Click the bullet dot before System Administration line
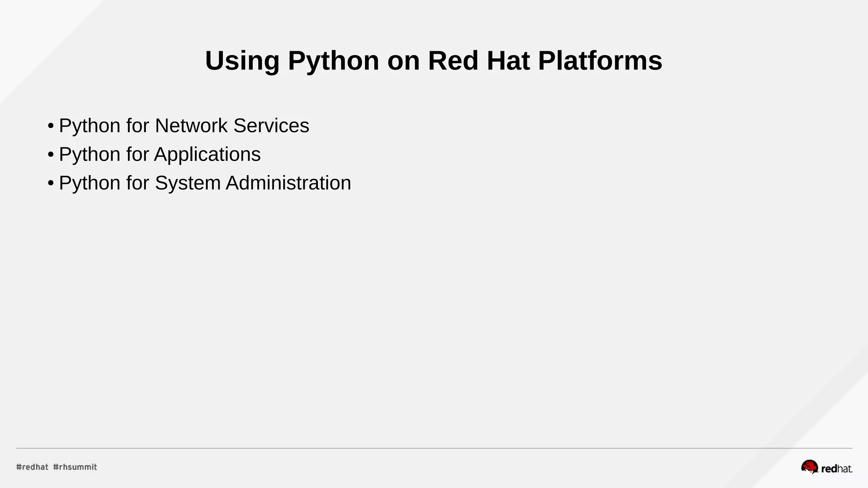868x488 pixels. point(50,184)
